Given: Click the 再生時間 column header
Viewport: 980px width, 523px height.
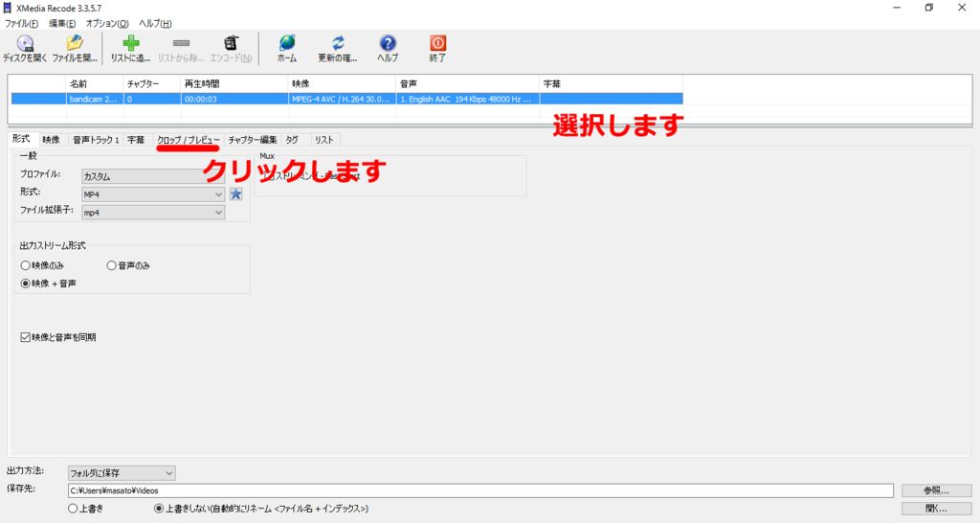Looking at the screenshot, I should 234,83.
